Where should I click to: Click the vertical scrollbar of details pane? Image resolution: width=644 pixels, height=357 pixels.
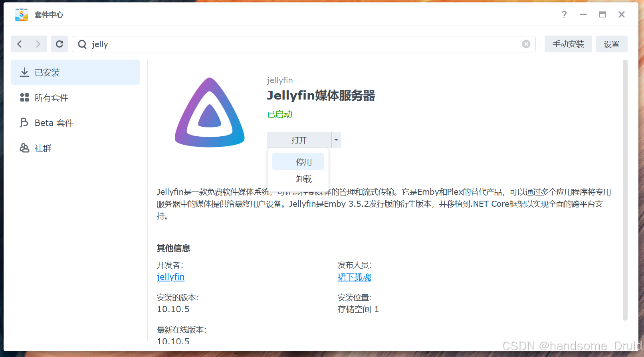pyautogui.click(x=625, y=190)
